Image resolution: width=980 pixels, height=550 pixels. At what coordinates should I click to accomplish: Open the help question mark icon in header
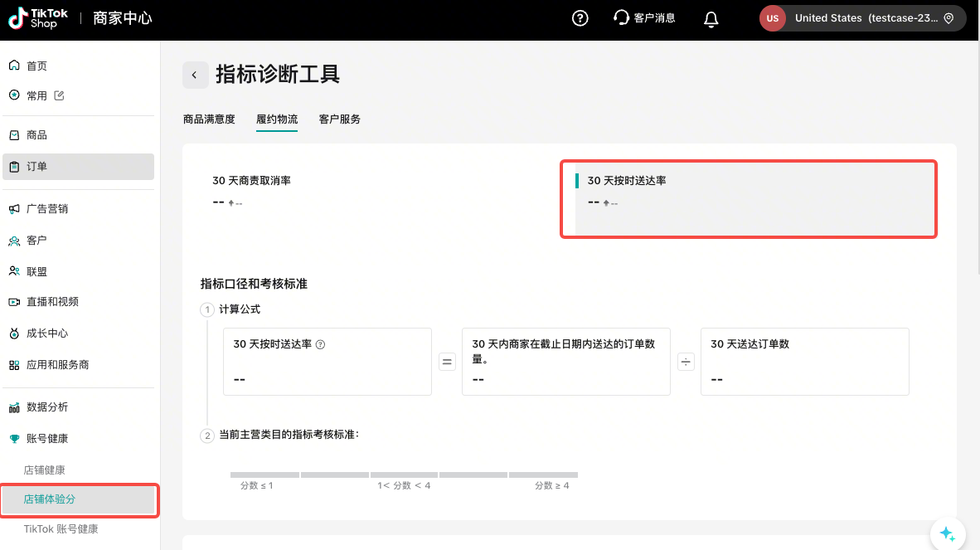(x=580, y=18)
